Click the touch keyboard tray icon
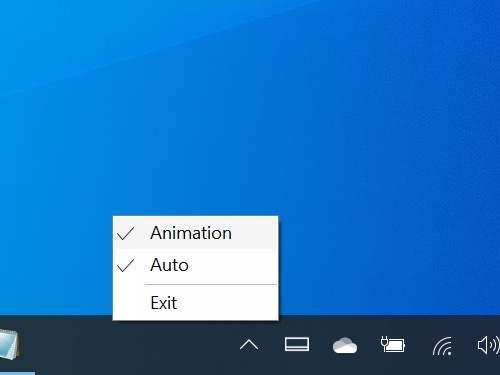 pyautogui.click(x=297, y=344)
